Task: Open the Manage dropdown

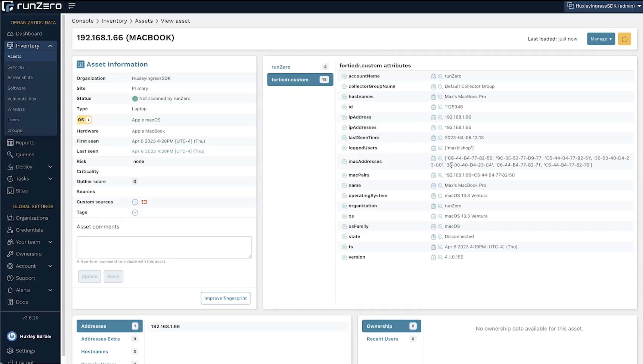Action: click(601, 39)
